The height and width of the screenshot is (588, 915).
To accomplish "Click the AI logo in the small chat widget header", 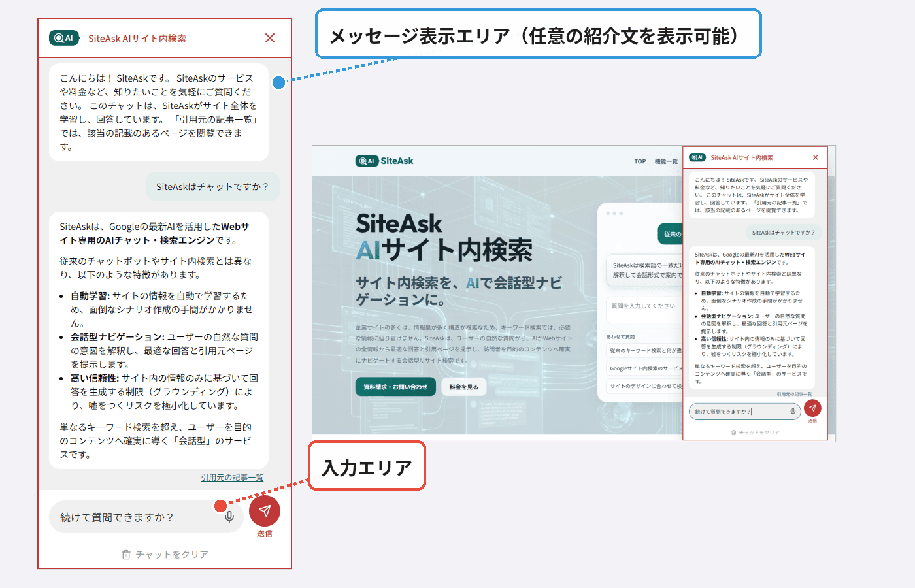I will (x=697, y=157).
